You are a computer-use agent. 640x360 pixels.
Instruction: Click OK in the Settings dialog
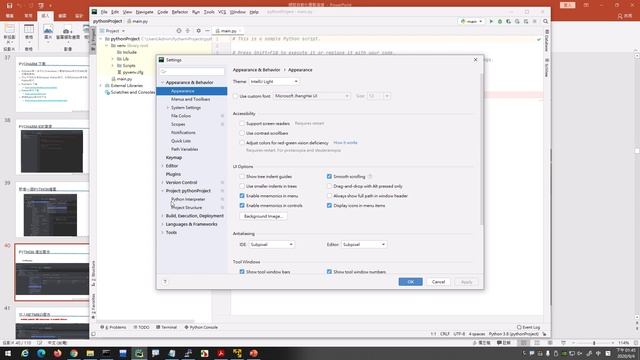pyautogui.click(x=410, y=282)
